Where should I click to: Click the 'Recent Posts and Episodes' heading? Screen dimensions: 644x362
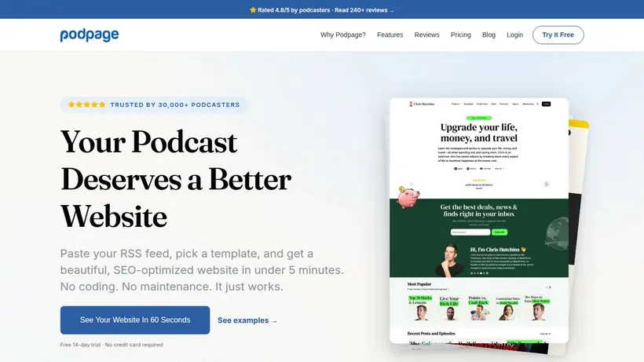431,333
